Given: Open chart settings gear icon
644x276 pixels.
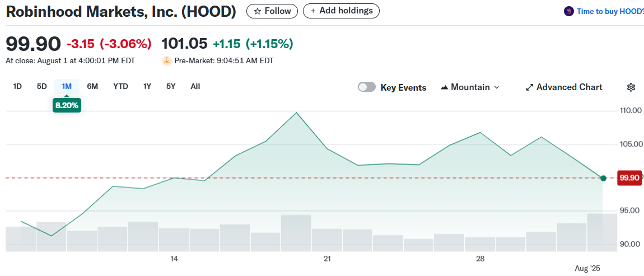Looking at the screenshot, I should coord(631,87).
